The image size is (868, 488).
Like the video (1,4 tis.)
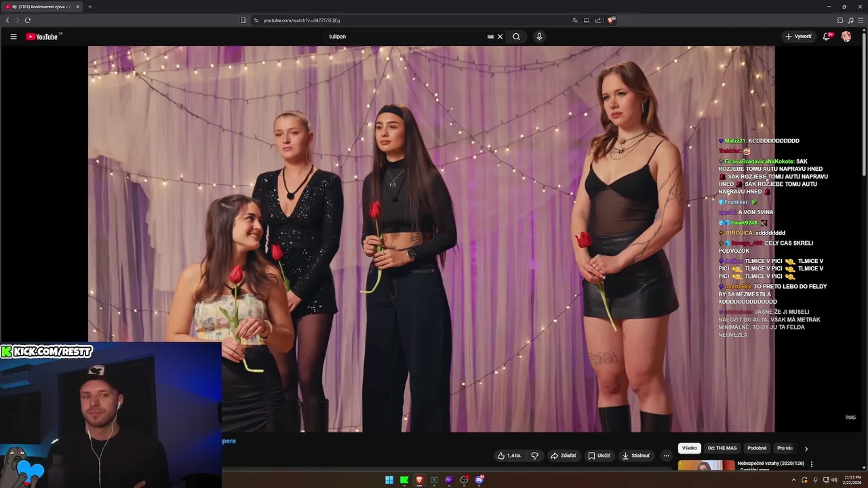[509, 455]
